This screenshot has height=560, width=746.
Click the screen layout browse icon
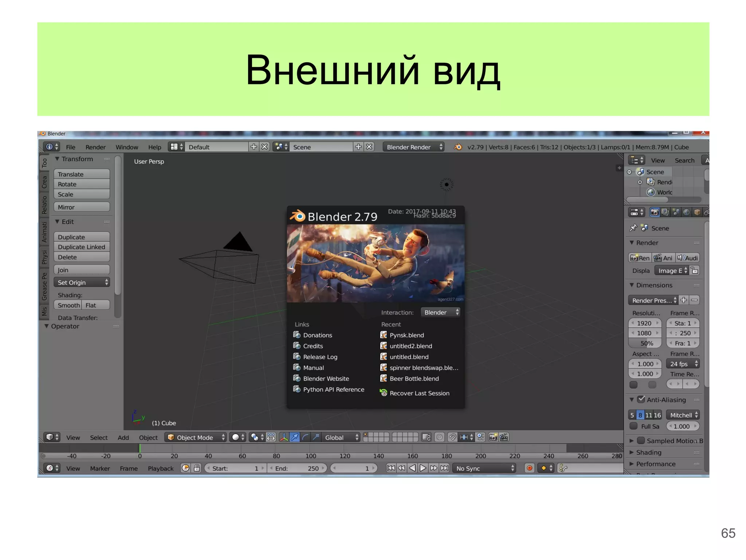pos(177,147)
